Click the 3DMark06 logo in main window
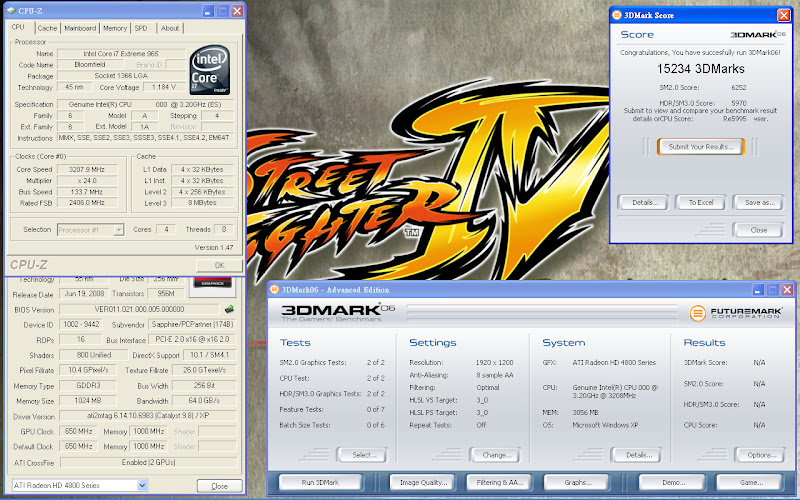The width and height of the screenshot is (800, 500). coord(338,312)
